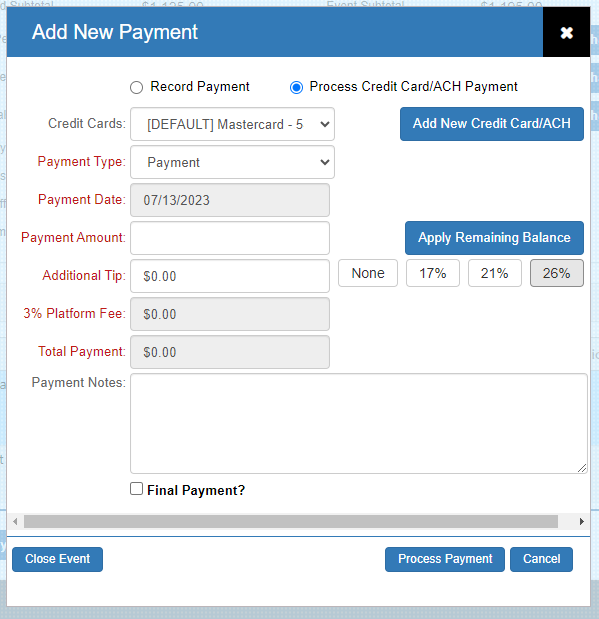Click the Payment Notes resize handle
The height and width of the screenshot is (619, 599).
click(582, 468)
